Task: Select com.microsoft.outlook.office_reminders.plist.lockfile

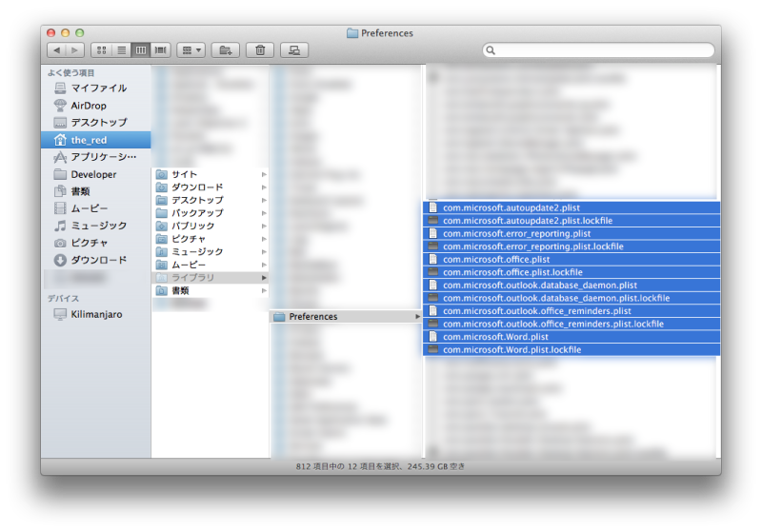Action: [571, 324]
